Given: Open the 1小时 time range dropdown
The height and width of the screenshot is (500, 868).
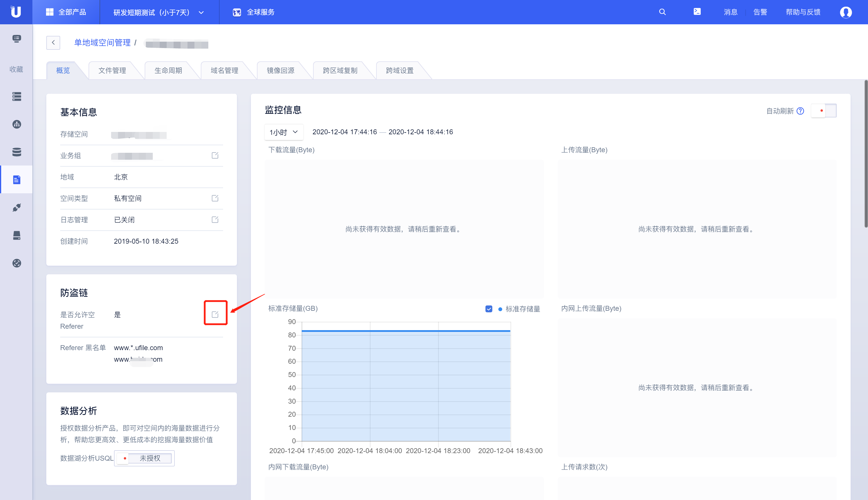Looking at the screenshot, I should click(284, 132).
